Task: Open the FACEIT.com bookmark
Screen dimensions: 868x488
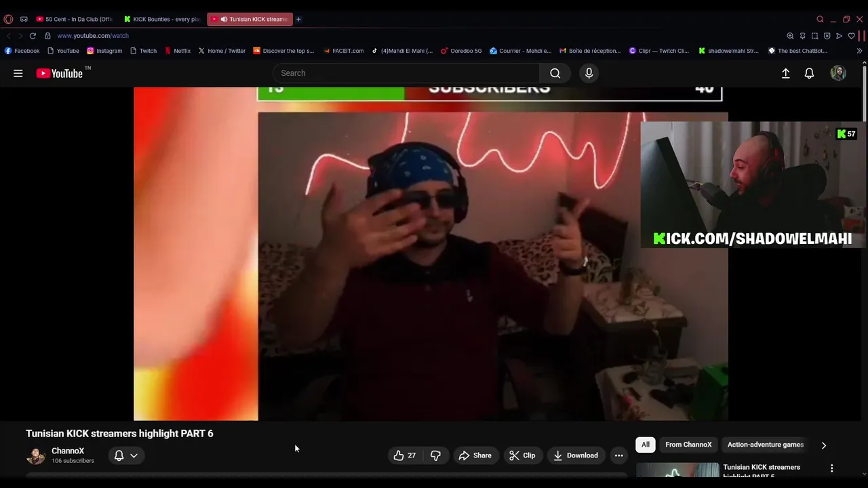Action: (343, 51)
